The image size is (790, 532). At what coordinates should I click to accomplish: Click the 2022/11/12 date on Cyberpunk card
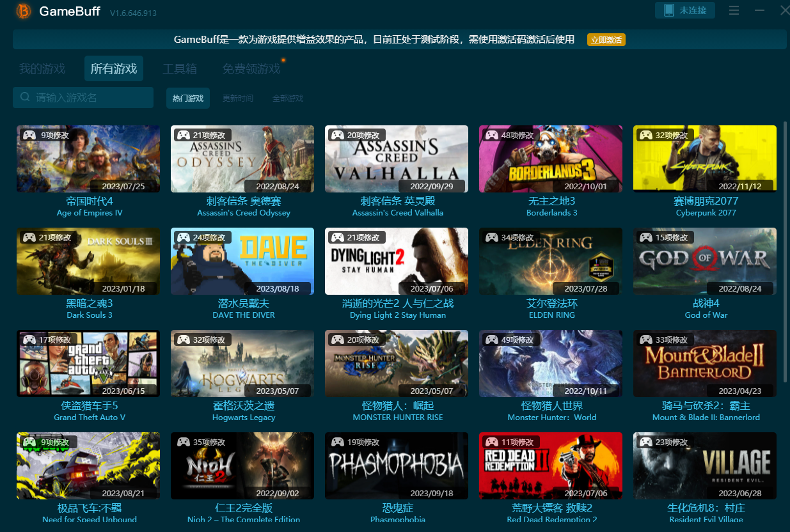pyautogui.click(x=740, y=186)
